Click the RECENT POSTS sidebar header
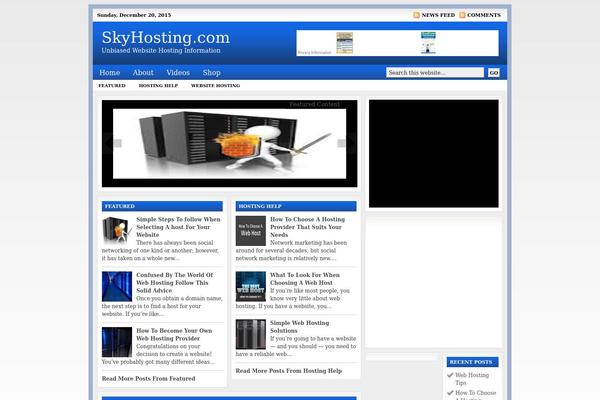The width and height of the screenshot is (600, 400). (473, 362)
